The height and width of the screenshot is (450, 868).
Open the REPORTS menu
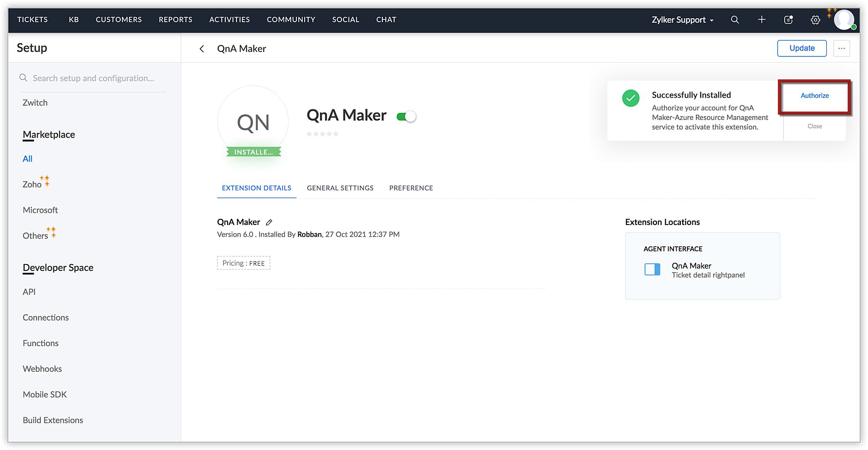[175, 20]
